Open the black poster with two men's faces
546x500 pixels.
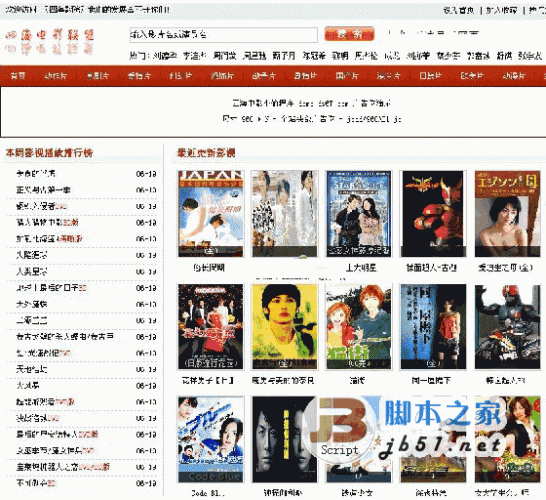[x=285, y=439]
